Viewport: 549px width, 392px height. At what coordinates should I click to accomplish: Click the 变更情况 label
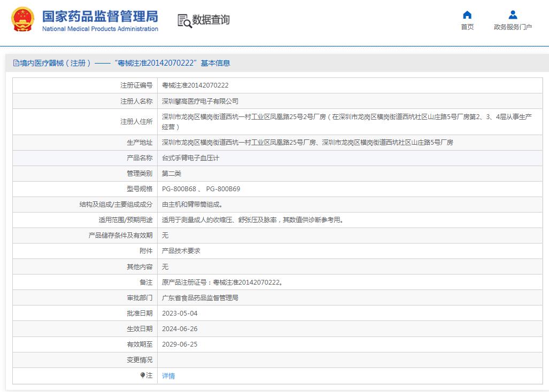tap(140, 360)
